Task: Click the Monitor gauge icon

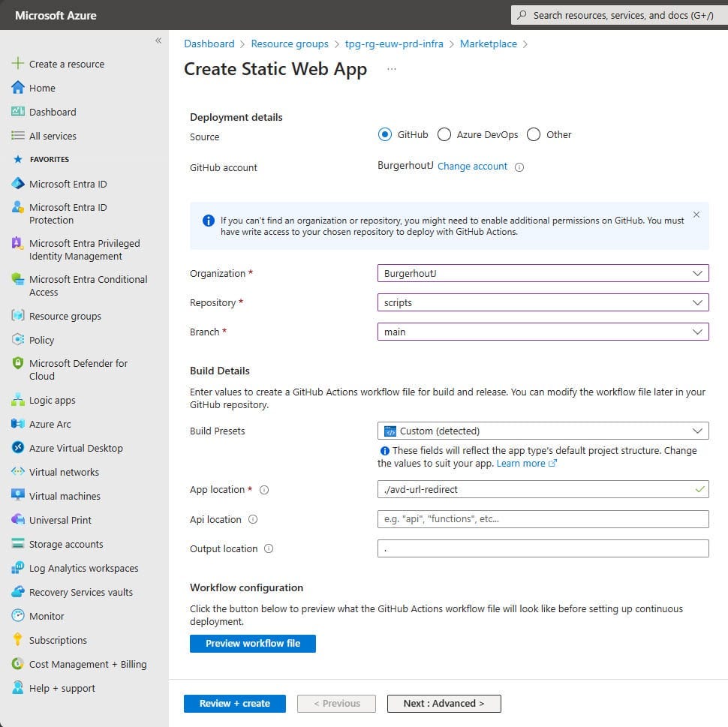Action: coord(18,615)
